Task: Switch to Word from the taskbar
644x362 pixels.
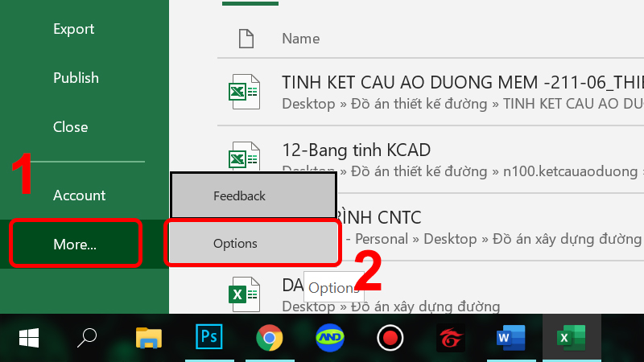Action: click(x=510, y=338)
